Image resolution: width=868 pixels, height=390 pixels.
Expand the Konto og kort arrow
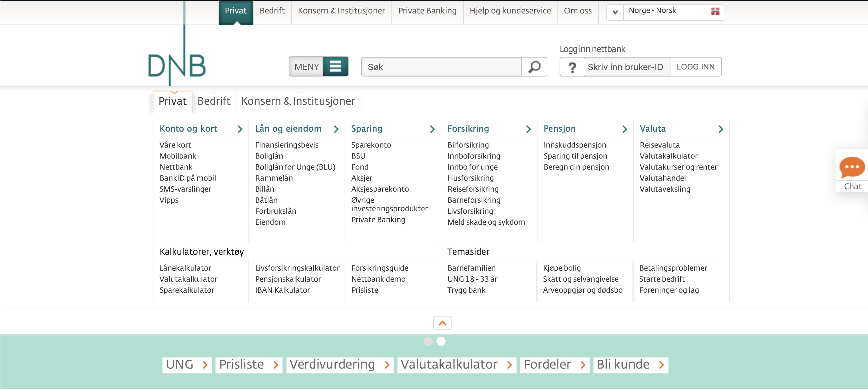(x=240, y=129)
